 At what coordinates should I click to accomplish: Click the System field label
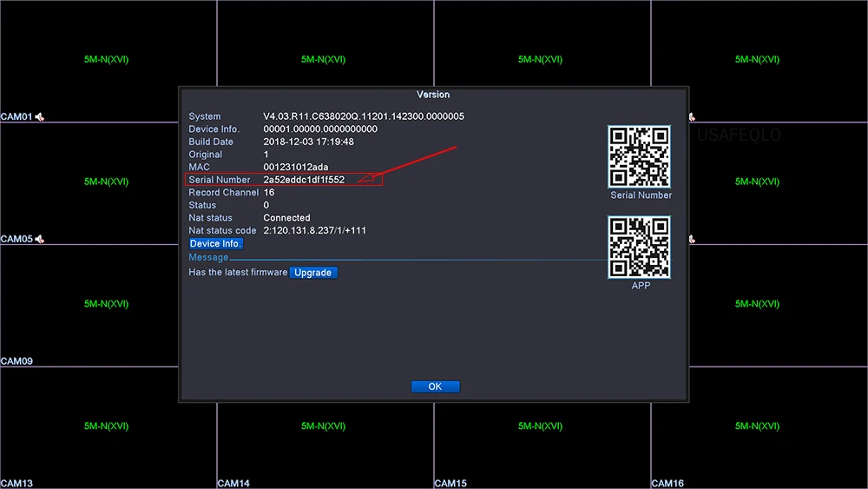pos(204,116)
